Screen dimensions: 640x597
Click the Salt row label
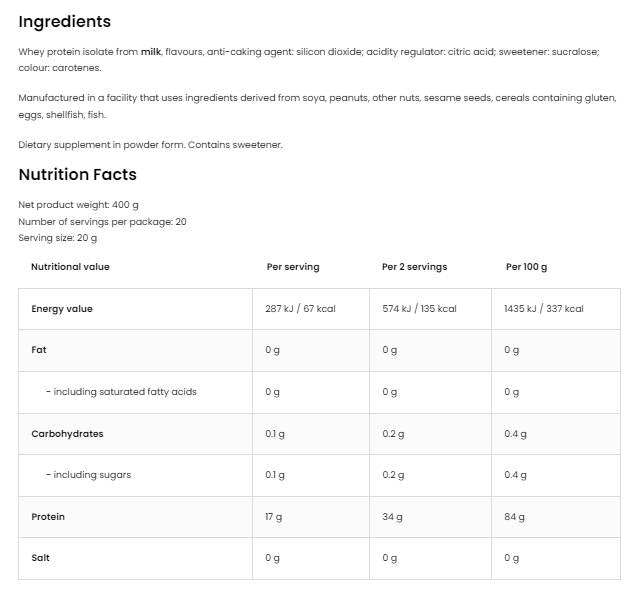click(x=41, y=558)
